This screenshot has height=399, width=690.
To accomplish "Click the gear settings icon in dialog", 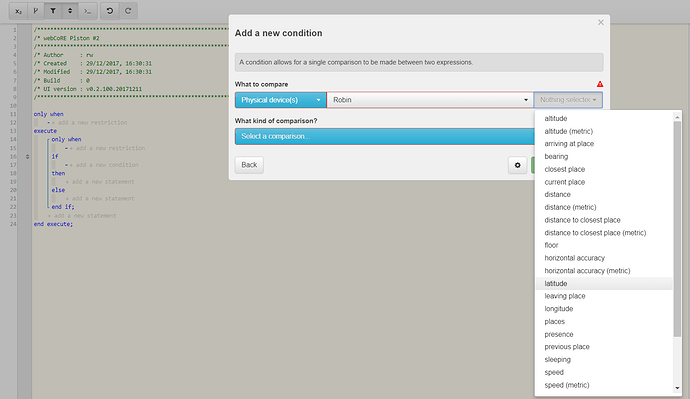I will [x=518, y=165].
